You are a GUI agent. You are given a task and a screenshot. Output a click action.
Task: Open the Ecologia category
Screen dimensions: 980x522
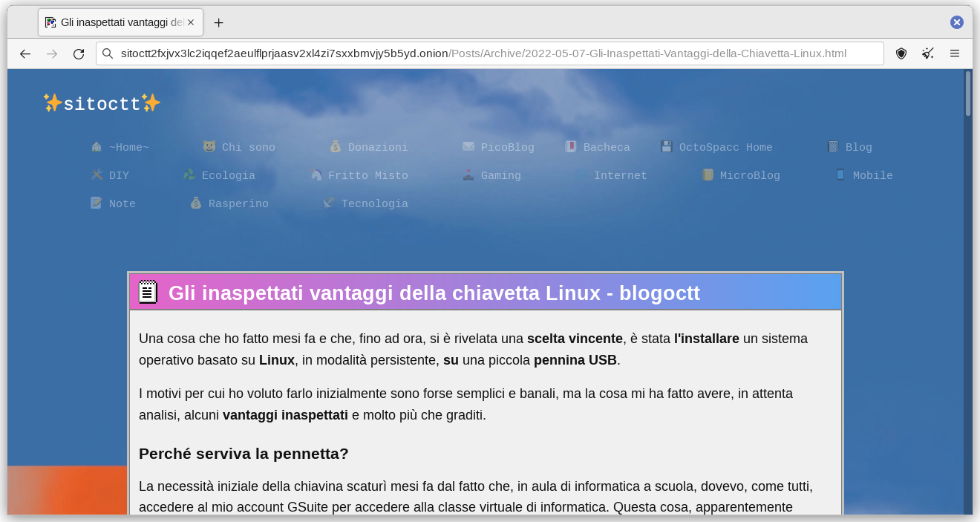228,175
